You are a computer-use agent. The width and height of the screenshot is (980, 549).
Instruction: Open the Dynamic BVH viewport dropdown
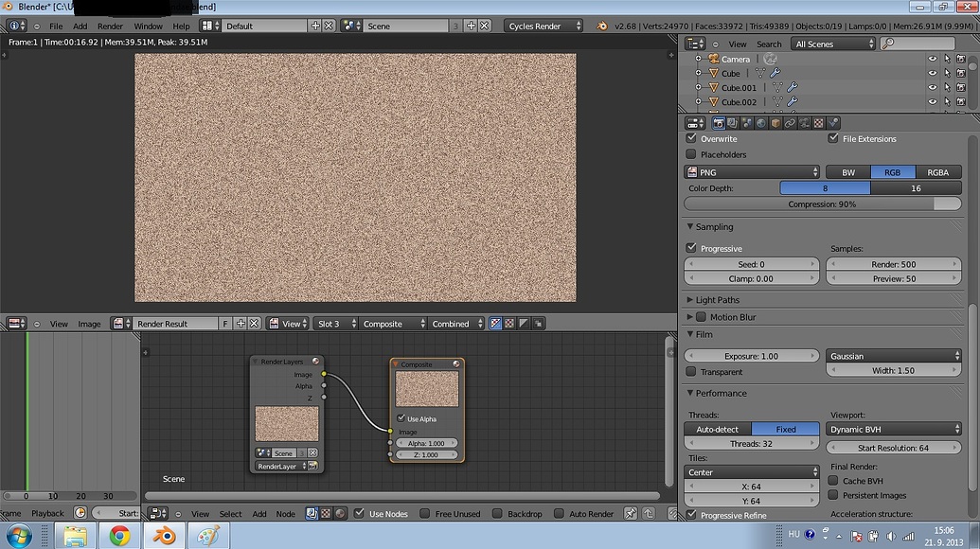pyautogui.click(x=894, y=429)
